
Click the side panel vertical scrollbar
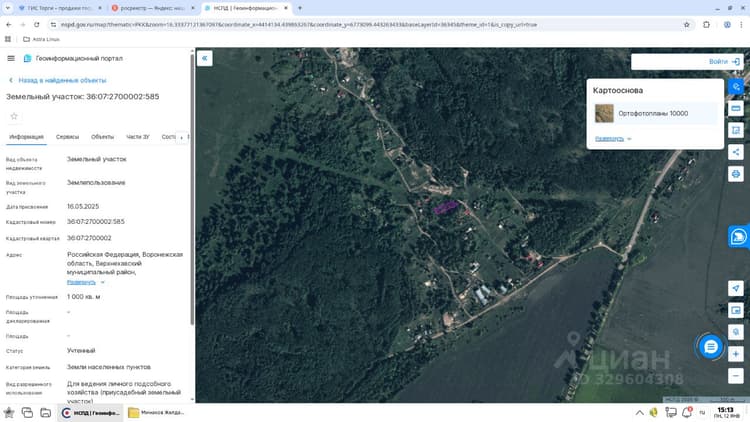192,189
